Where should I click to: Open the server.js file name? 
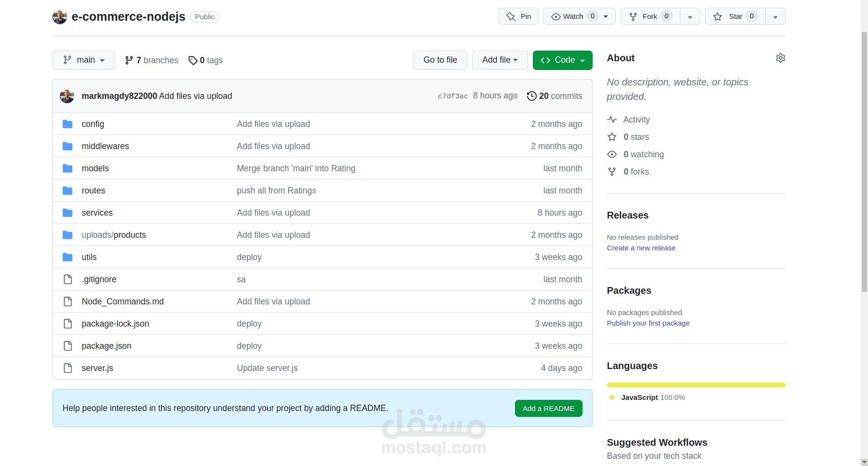click(x=97, y=368)
